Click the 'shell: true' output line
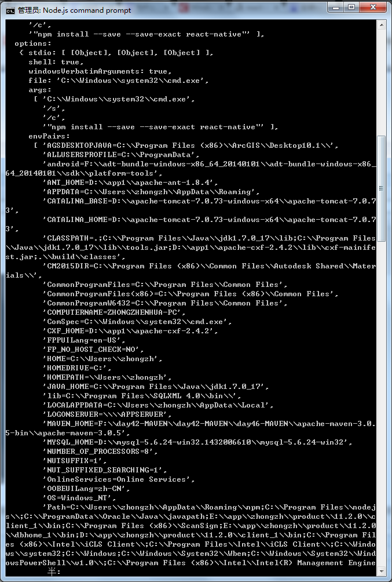The height and width of the screenshot is (582, 392). (x=56, y=62)
